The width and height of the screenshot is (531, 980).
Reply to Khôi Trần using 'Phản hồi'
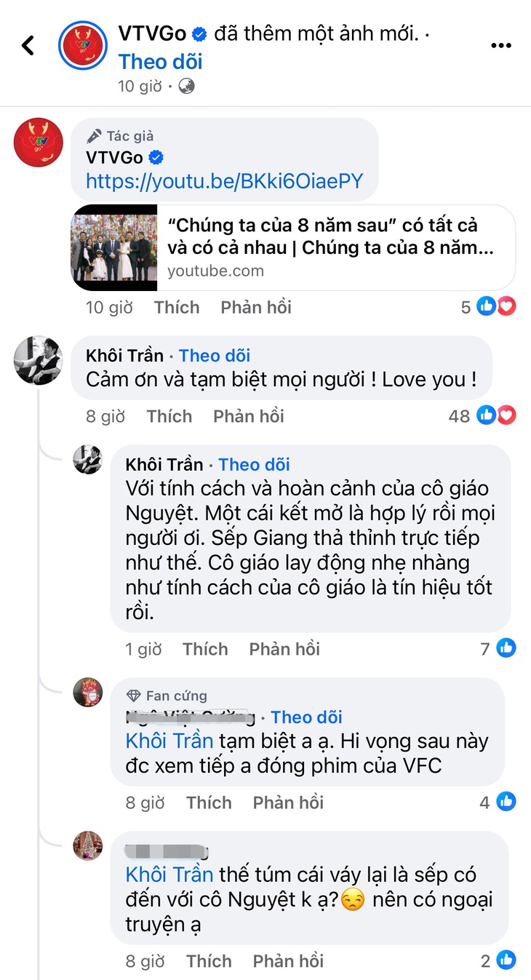(x=248, y=416)
